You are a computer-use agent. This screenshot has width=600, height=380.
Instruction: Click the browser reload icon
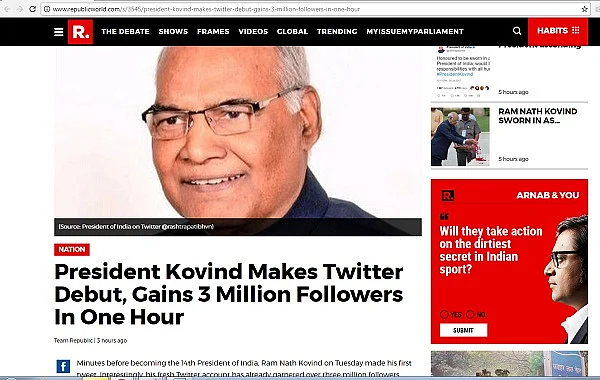coord(33,9)
